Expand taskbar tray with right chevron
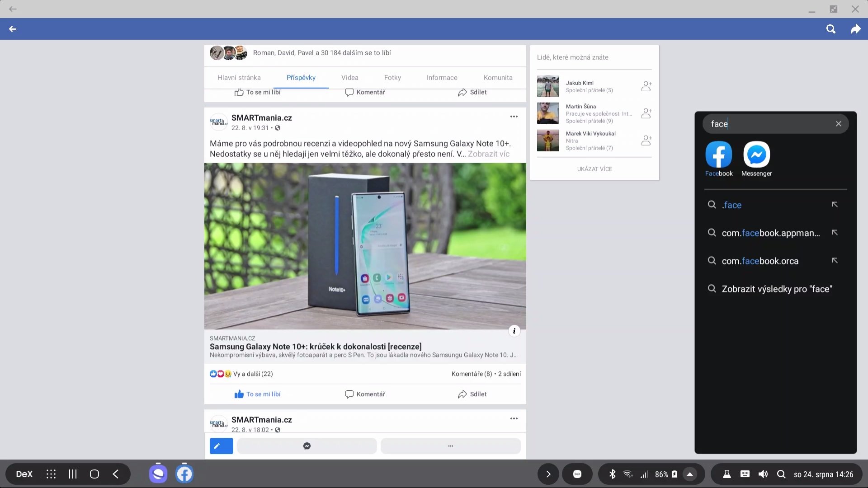 [x=548, y=474]
